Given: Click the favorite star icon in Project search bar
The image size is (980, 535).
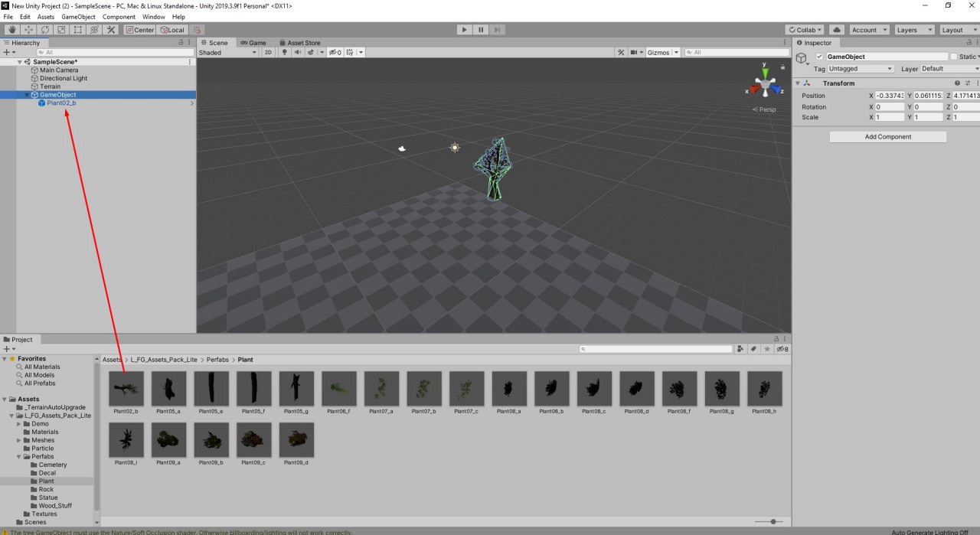Looking at the screenshot, I should [767, 349].
